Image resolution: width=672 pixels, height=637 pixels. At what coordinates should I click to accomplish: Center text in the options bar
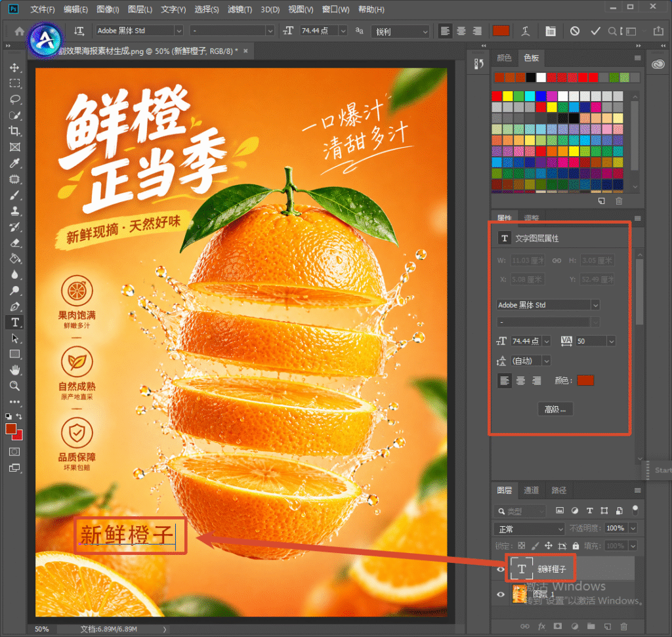461,31
